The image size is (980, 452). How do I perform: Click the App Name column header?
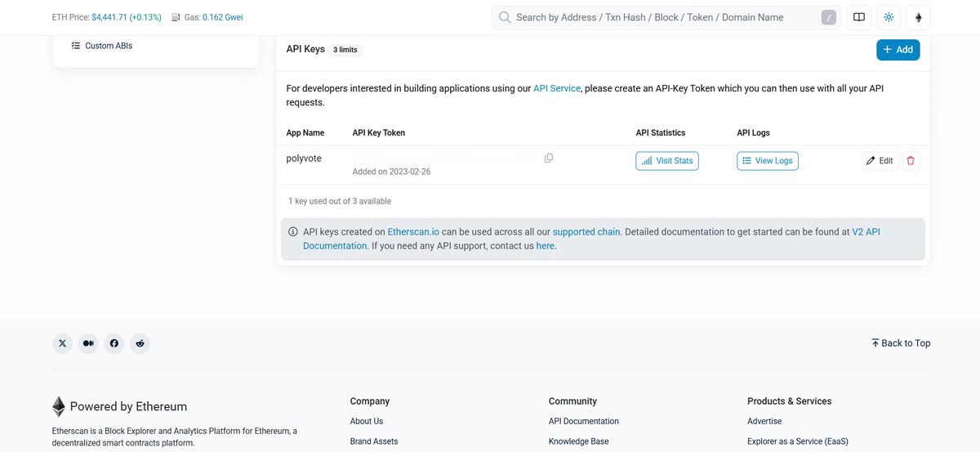pyautogui.click(x=305, y=132)
